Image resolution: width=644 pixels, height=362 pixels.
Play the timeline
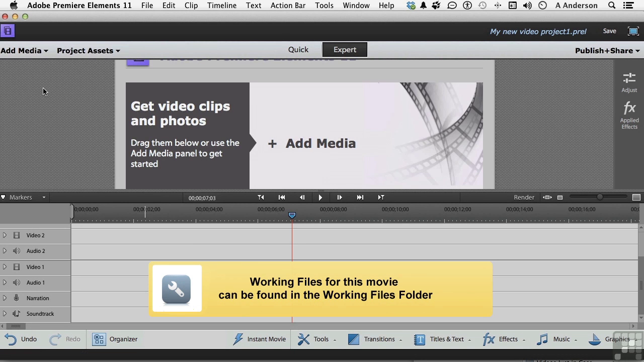click(320, 198)
